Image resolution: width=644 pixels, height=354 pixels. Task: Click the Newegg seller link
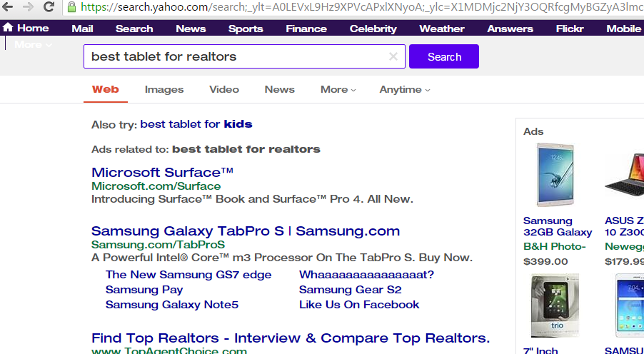pos(624,246)
